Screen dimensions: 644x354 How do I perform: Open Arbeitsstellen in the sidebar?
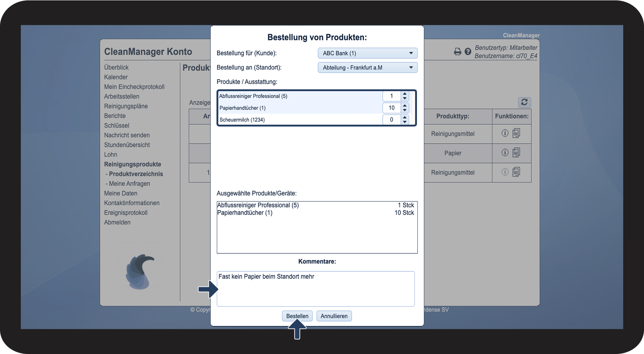(122, 97)
